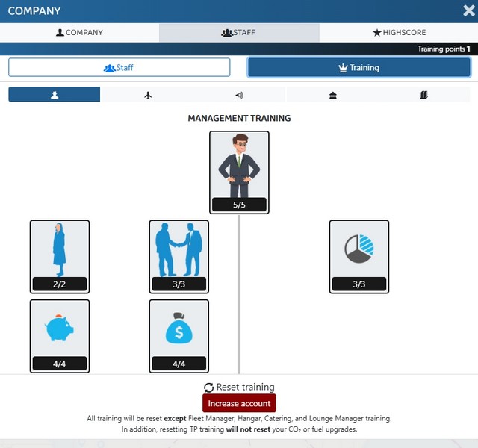Open the airplane training category

tap(148, 95)
